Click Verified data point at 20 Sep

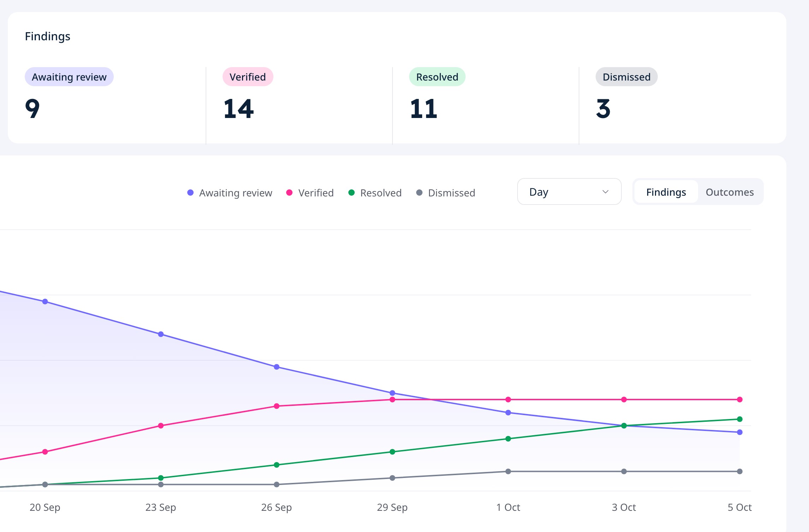(x=45, y=452)
